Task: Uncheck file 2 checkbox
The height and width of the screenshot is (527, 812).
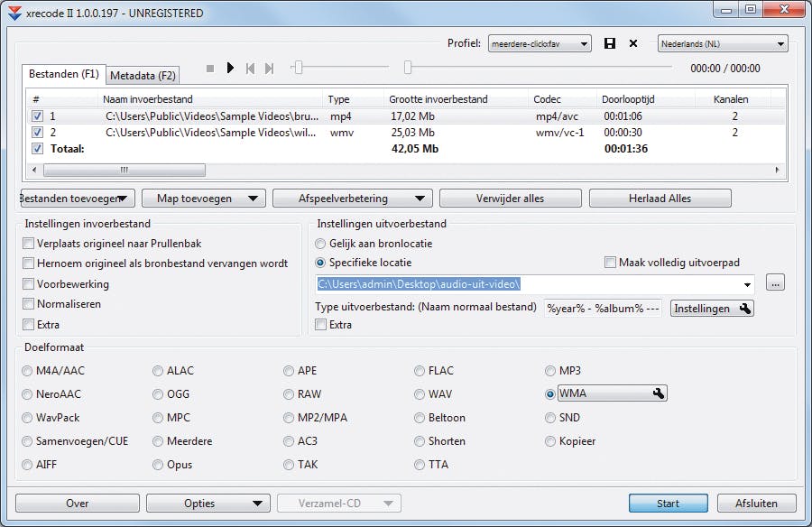Action: tap(37, 133)
